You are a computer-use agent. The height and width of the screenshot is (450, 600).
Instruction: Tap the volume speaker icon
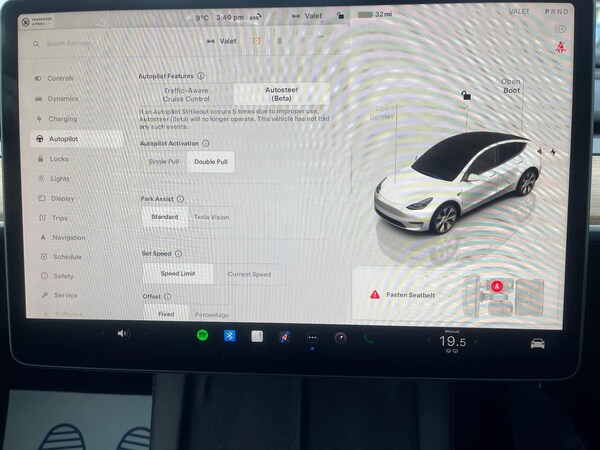click(123, 333)
